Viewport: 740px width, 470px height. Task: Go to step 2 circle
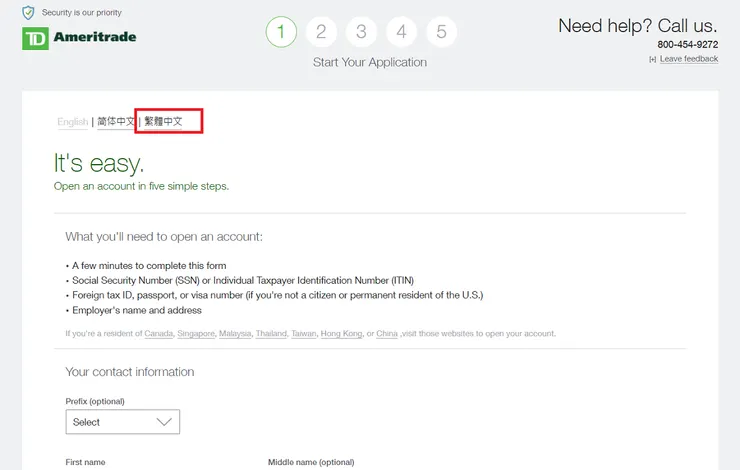[321, 32]
